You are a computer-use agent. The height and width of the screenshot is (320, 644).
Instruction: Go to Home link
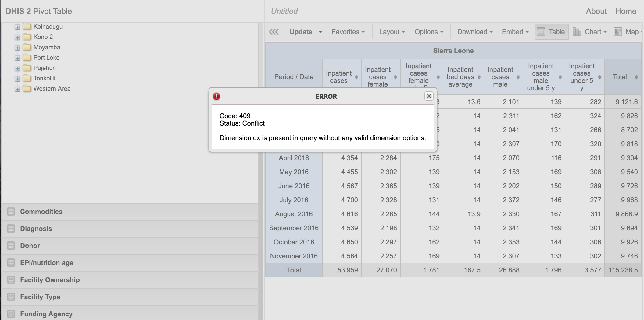pyautogui.click(x=626, y=11)
